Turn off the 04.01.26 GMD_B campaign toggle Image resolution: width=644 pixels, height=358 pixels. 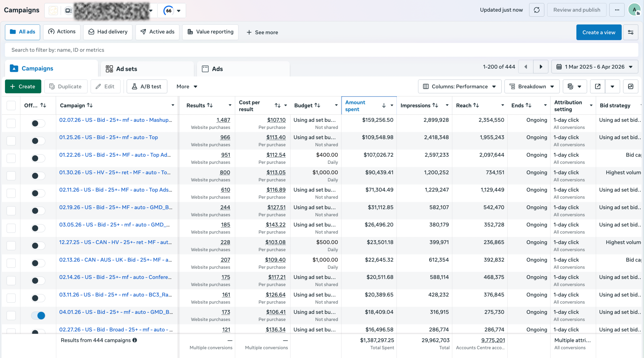click(x=38, y=315)
